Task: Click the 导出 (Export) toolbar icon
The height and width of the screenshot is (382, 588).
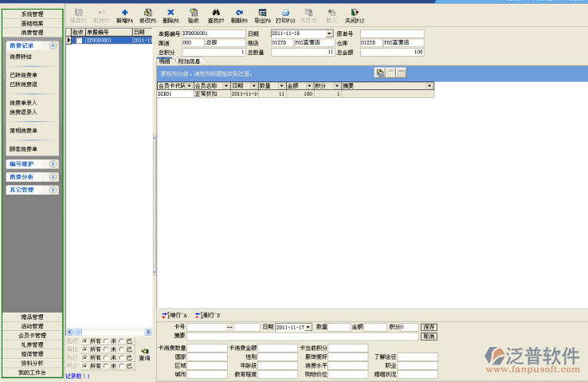Action: point(263,14)
